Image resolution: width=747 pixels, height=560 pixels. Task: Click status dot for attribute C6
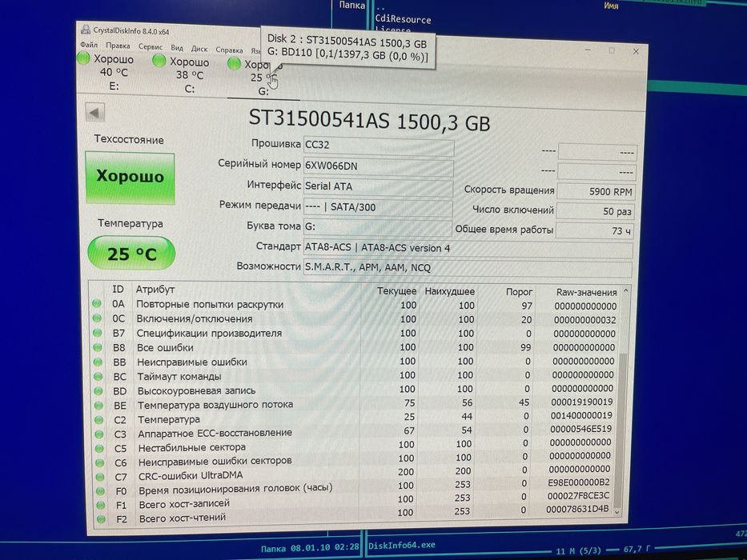pos(99,463)
